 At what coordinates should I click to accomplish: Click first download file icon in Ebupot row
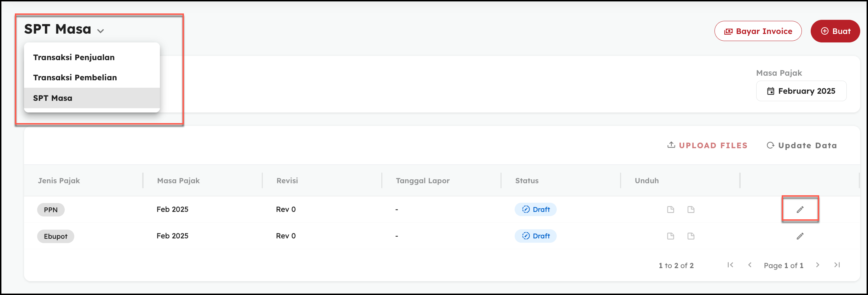point(670,236)
